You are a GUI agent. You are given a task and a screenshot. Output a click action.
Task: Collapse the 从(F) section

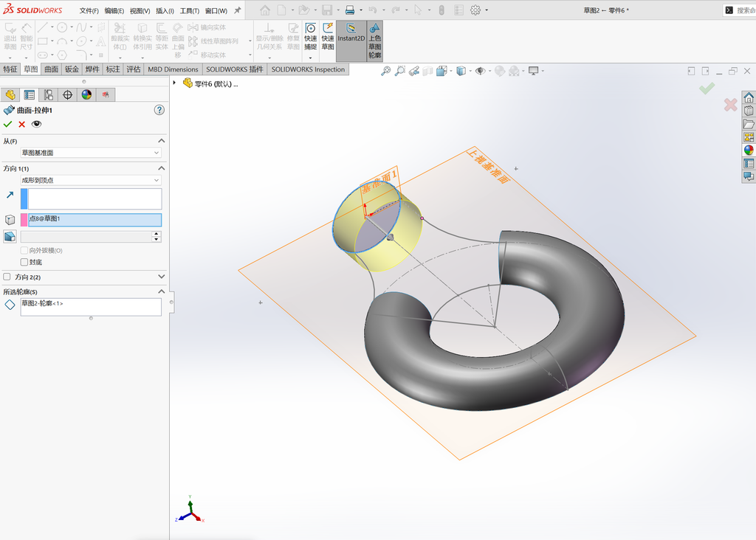click(x=162, y=141)
